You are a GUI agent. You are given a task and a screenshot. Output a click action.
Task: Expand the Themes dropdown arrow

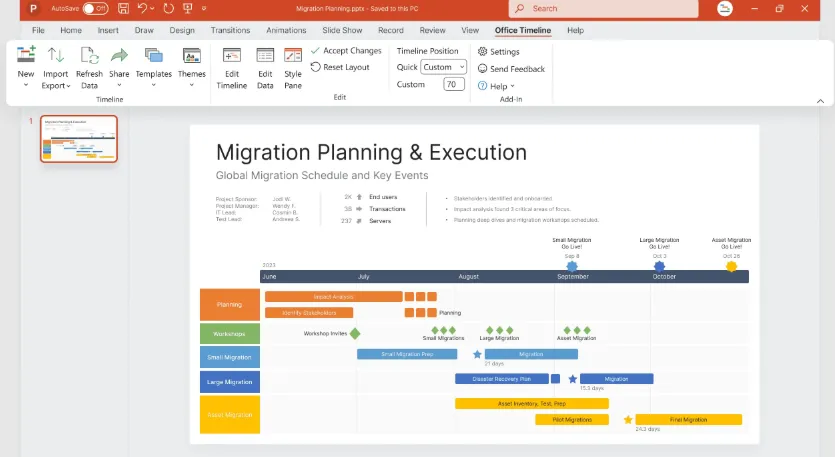tap(191, 85)
